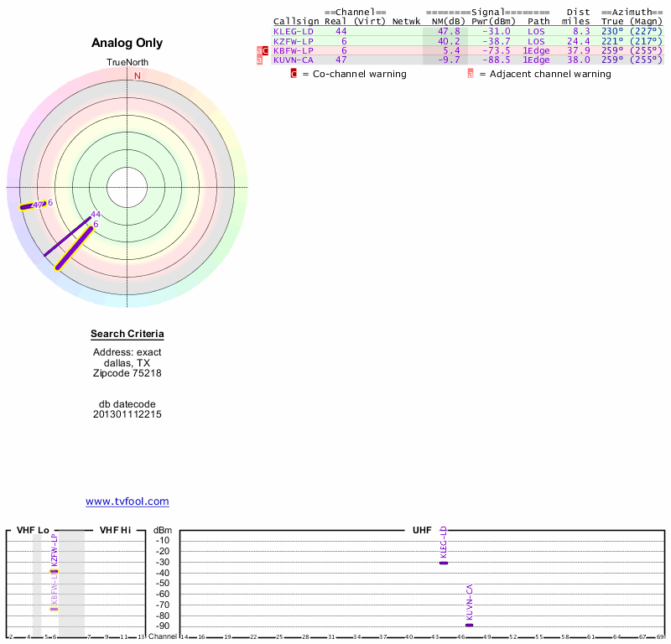Viewport: 671px width, 644px height.
Task: Click the UHF chart section label
Action: click(421, 531)
